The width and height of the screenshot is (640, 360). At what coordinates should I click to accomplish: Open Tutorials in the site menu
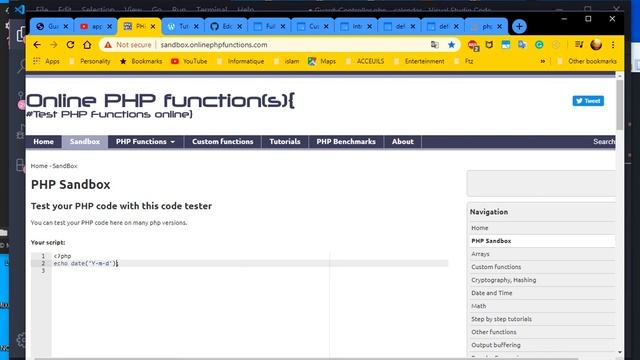pos(284,142)
